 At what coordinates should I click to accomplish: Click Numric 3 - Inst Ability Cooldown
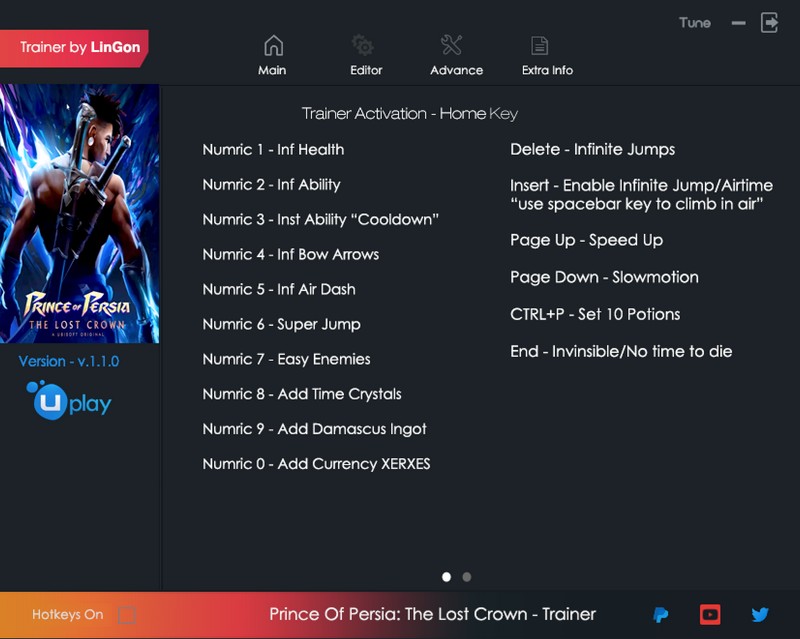(x=320, y=220)
